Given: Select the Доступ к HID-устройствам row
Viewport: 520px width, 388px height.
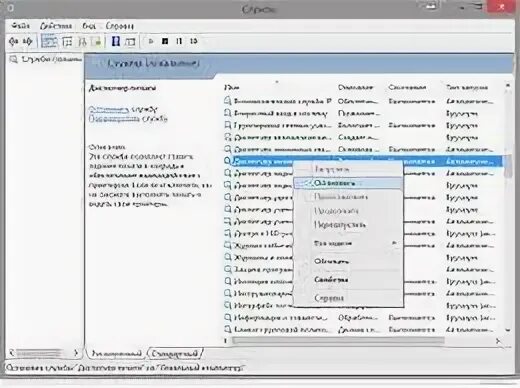Looking at the screenshot, I should [363, 233].
